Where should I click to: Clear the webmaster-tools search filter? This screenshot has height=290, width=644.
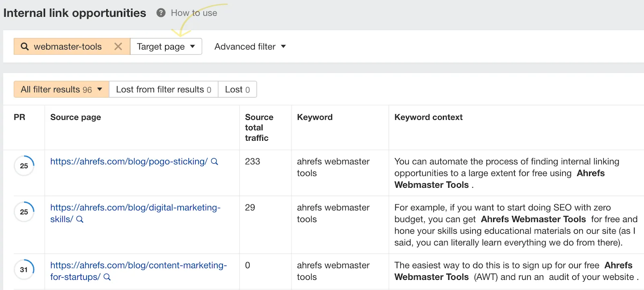[x=118, y=47]
